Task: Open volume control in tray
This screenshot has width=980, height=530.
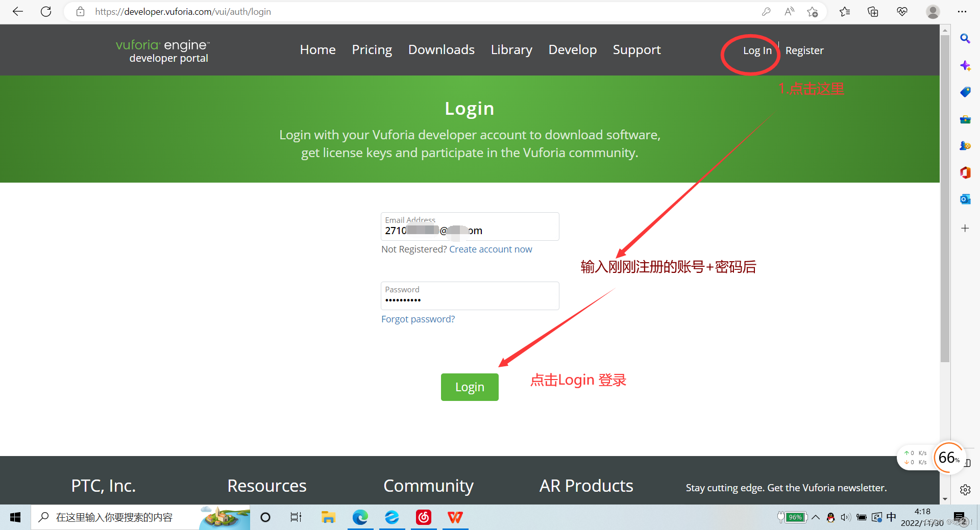Action: (x=846, y=517)
